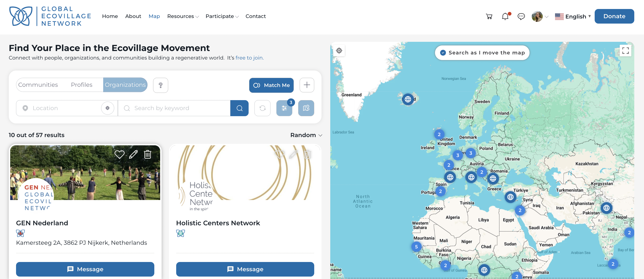Message GEN Nederland
This screenshot has width=644, height=279.
point(85,269)
